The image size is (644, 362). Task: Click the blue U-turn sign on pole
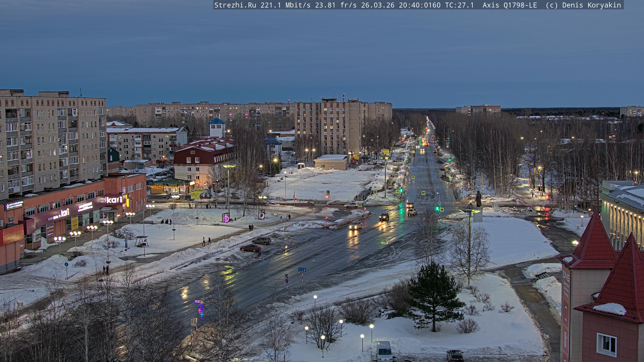(x=286, y=276)
